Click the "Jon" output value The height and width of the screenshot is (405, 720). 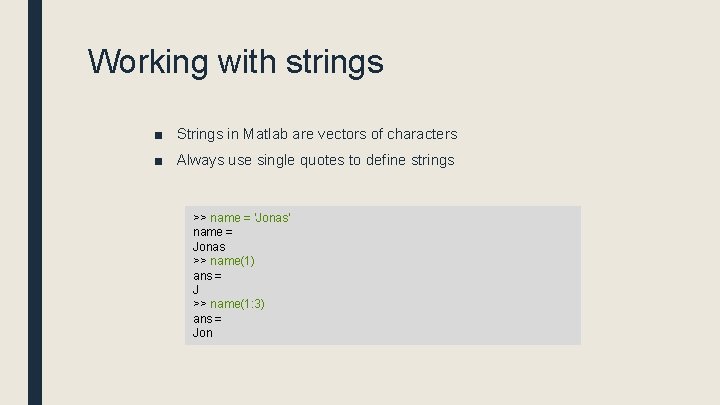[x=203, y=333]
